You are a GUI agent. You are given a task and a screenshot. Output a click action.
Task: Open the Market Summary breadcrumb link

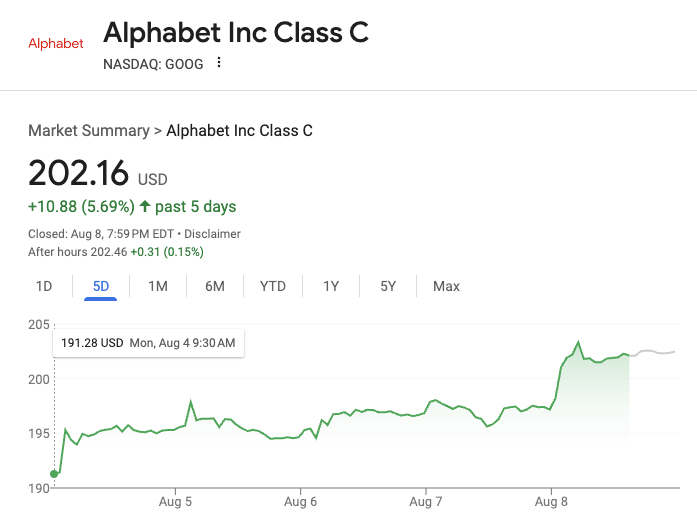88,130
